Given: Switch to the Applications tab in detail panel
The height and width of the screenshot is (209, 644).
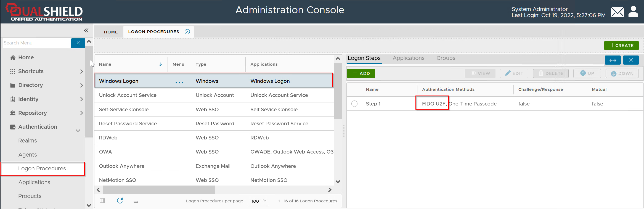Looking at the screenshot, I should click(408, 58).
